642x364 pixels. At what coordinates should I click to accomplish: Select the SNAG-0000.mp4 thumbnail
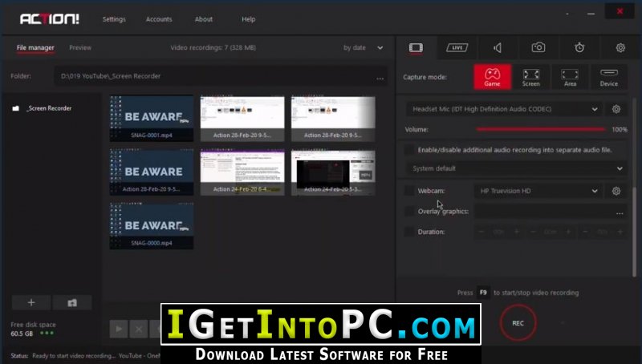point(152,226)
